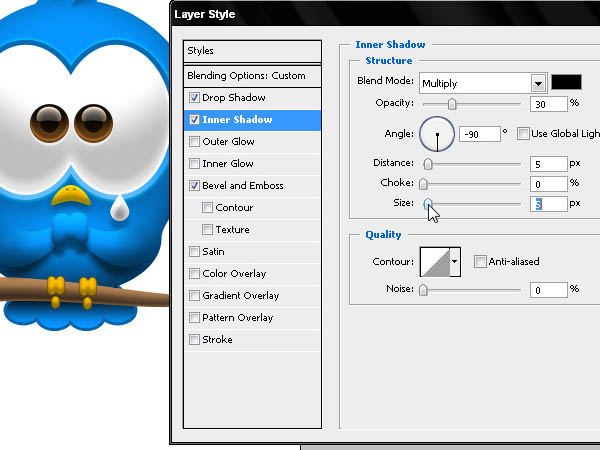Click the Angle value input field

tap(479, 134)
